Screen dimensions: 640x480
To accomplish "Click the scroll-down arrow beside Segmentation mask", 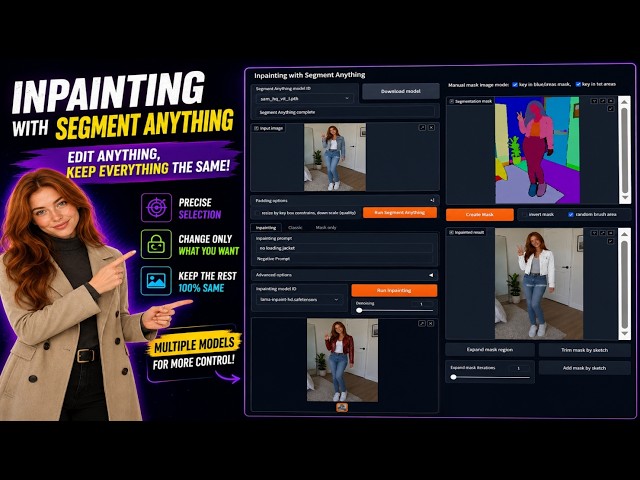I will point(624,198).
